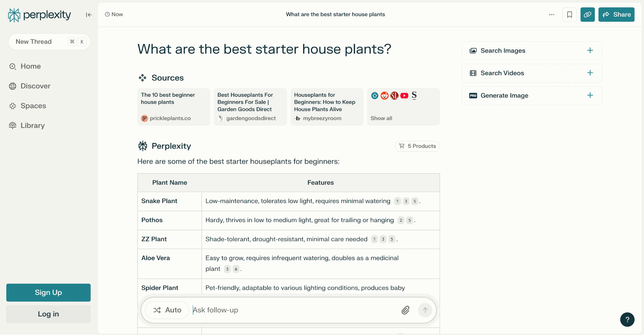Attach a file with the paperclip icon

(406, 310)
